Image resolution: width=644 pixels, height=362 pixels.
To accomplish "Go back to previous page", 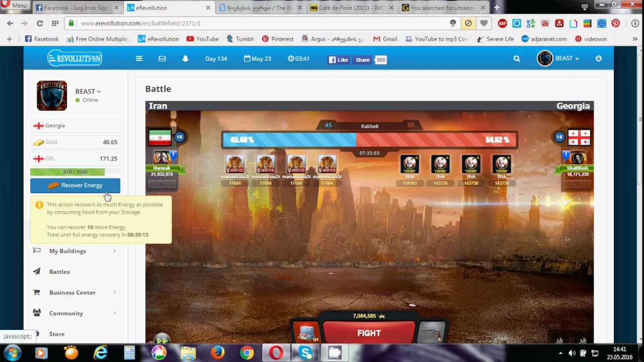I will pos(10,23).
